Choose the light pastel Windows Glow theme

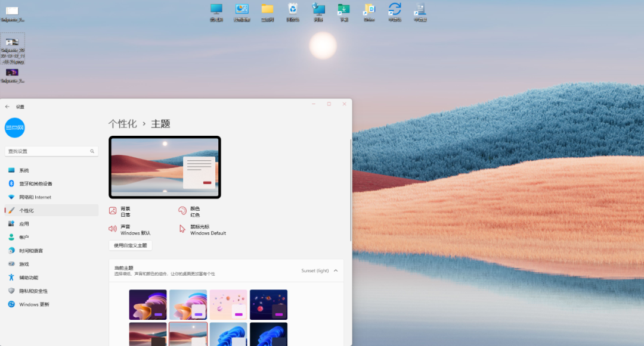click(188, 304)
